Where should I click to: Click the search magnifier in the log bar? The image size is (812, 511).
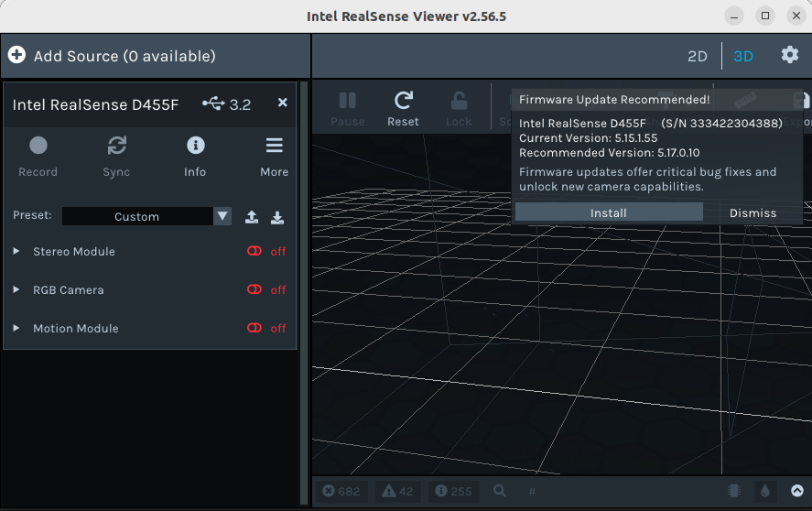500,491
